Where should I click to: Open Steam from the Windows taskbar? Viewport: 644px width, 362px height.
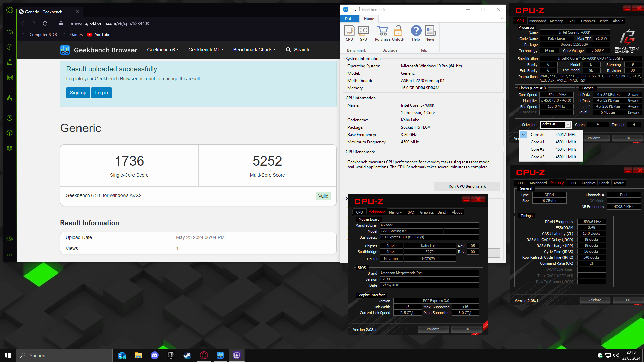click(x=187, y=355)
